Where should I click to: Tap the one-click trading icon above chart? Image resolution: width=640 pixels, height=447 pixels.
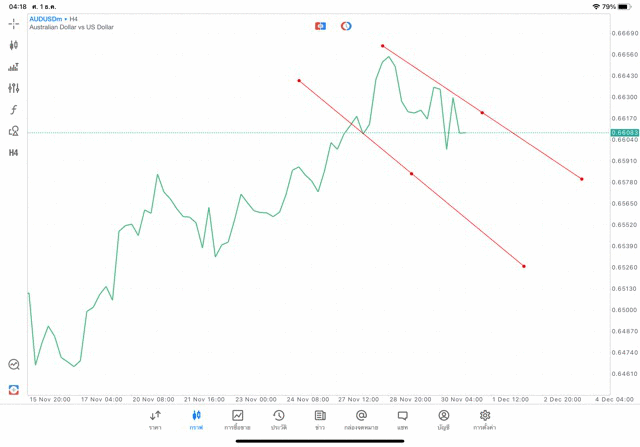click(x=320, y=26)
